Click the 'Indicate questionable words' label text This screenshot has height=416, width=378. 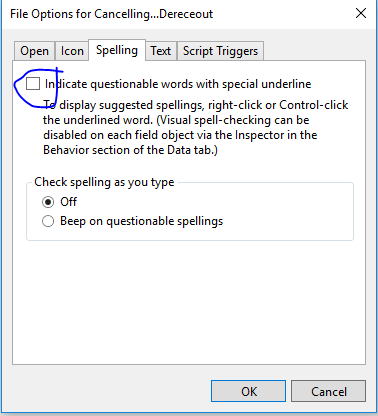(178, 84)
